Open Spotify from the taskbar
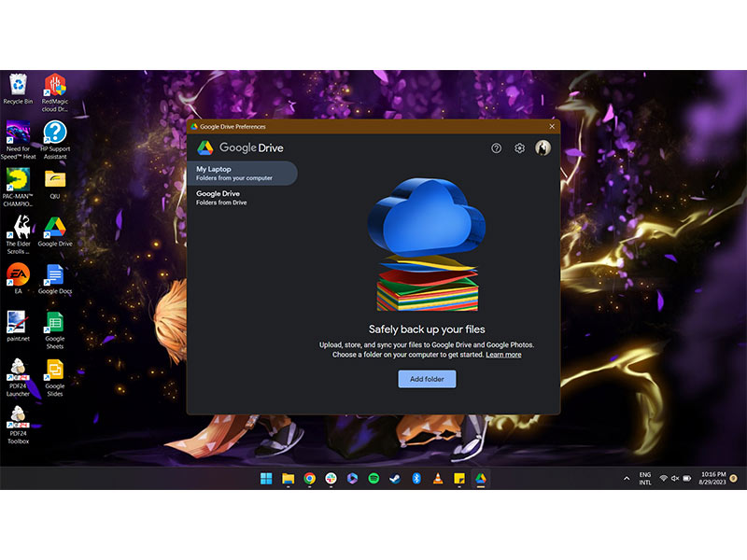The width and height of the screenshot is (747, 560). tap(373, 479)
